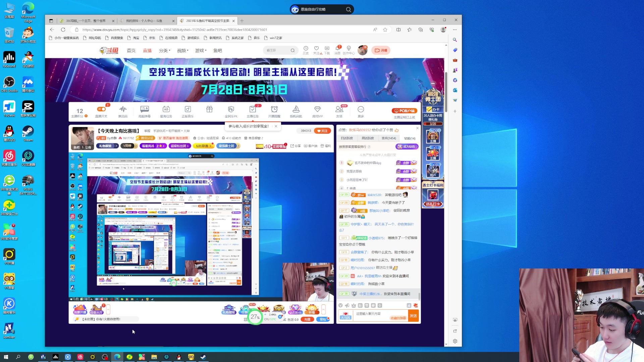Screen dimensions: 644x362
Task: Click the 福利 welfare link
Action: pos(326,146)
